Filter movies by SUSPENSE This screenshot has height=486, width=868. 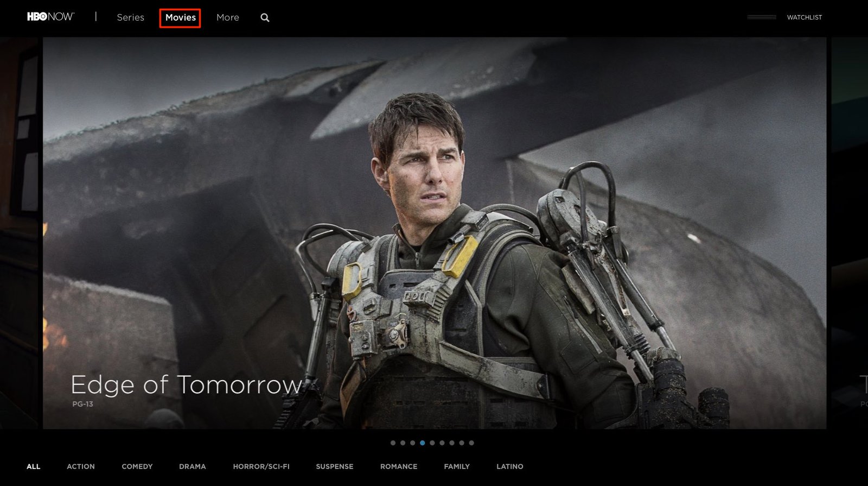pyautogui.click(x=335, y=466)
